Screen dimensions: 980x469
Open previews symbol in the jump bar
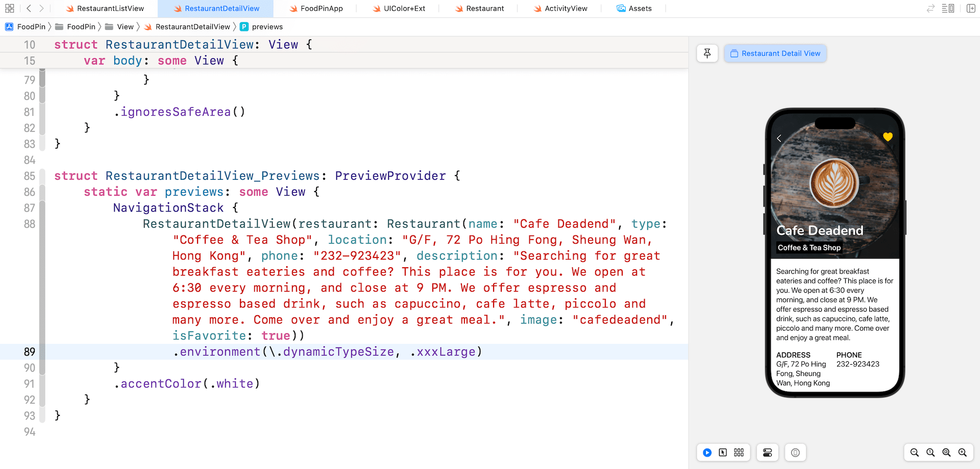(261, 27)
